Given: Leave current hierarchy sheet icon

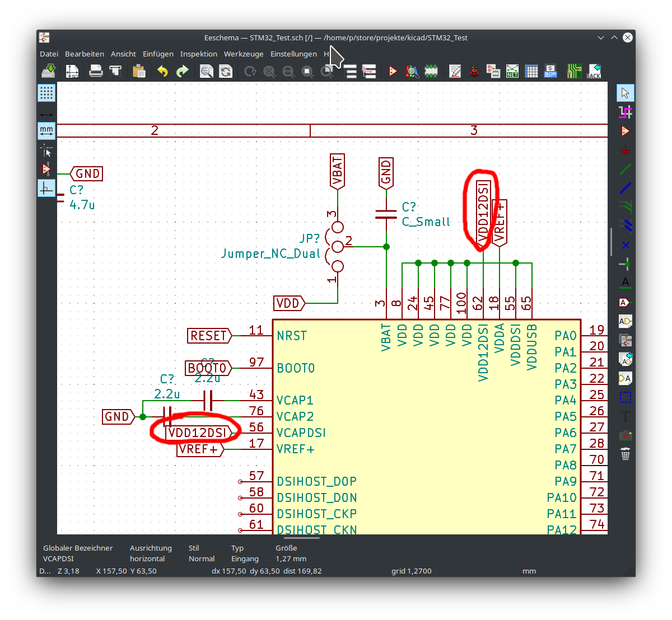Looking at the screenshot, I should [368, 71].
